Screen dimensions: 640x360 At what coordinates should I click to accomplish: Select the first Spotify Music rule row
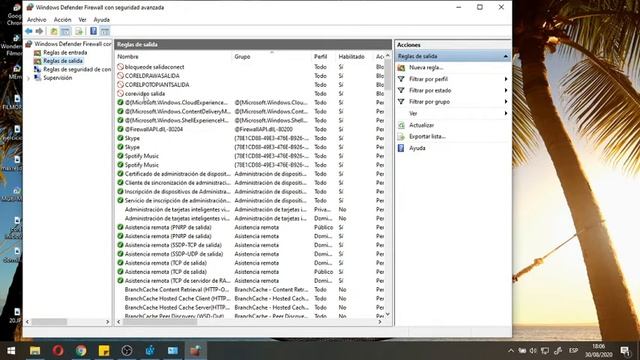[250, 156]
